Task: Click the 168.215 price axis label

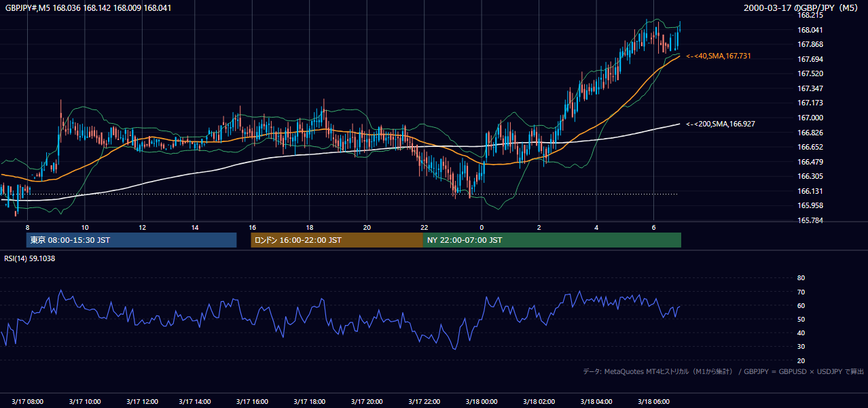Action: pyautogui.click(x=810, y=15)
